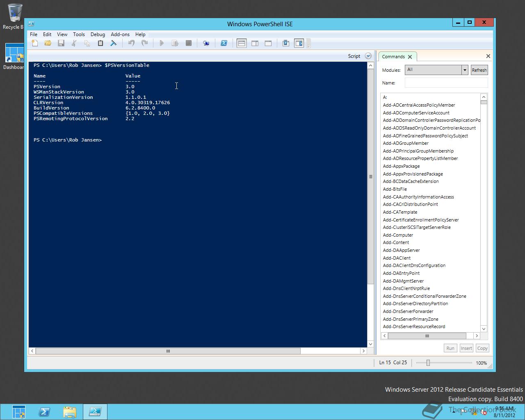
Task: Click the Save icon in toolbar
Action: tap(61, 43)
